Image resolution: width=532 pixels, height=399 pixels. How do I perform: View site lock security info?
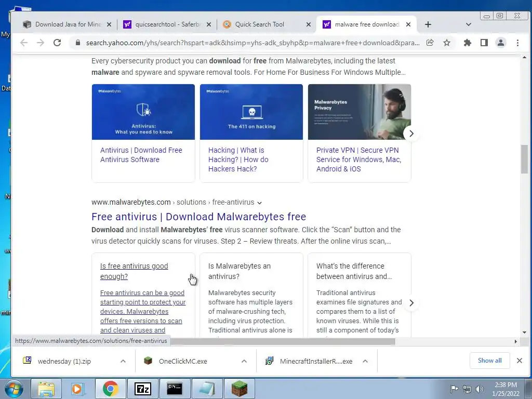pos(78,43)
